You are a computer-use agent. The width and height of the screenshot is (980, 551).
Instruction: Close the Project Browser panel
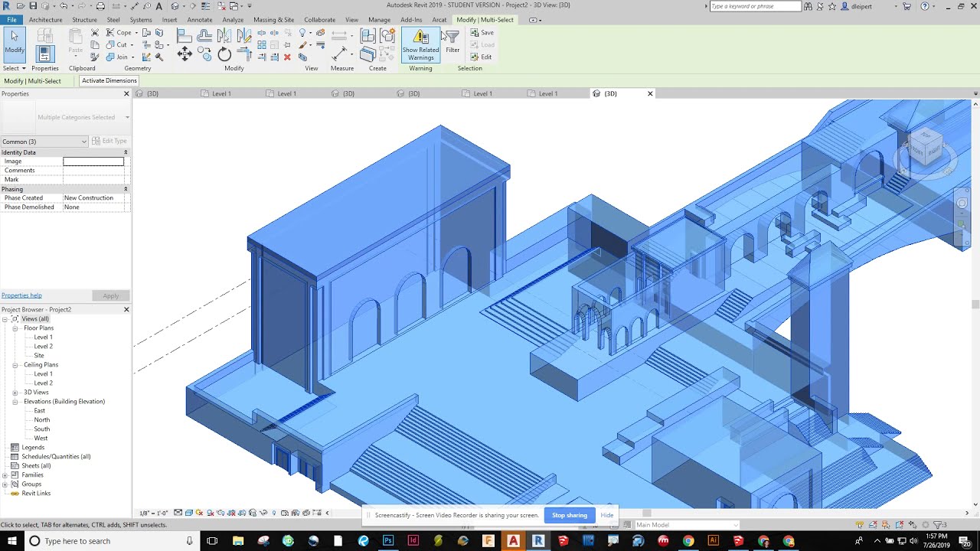pyautogui.click(x=126, y=309)
